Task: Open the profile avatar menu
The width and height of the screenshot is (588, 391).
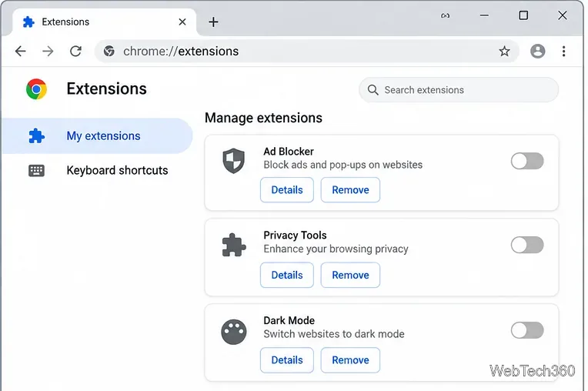Action: click(x=537, y=51)
